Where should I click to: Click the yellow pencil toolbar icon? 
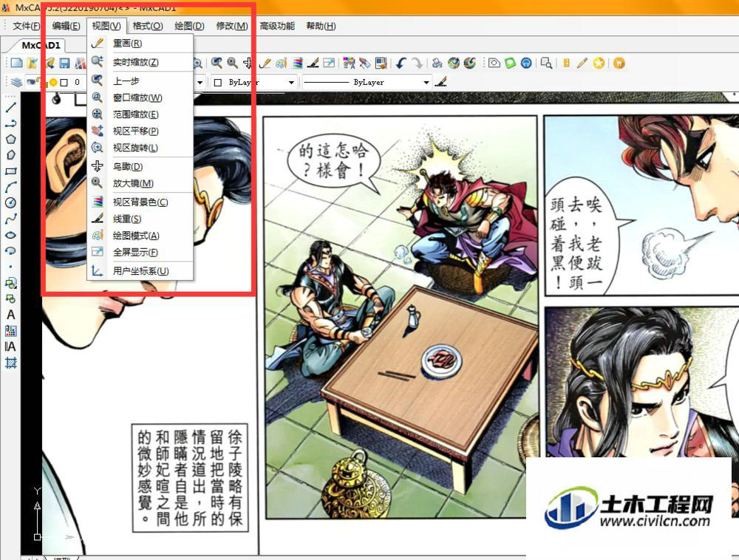click(582, 63)
